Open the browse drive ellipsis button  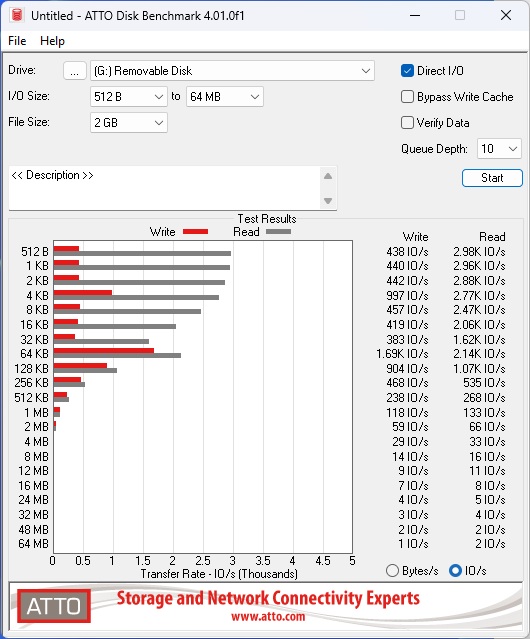pyautogui.click(x=75, y=71)
